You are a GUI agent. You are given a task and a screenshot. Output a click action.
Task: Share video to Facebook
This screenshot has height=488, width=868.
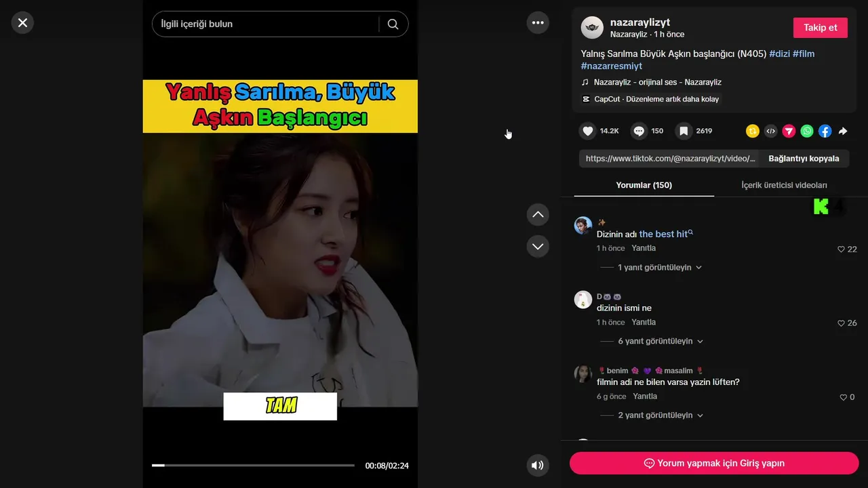[x=825, y=131]
